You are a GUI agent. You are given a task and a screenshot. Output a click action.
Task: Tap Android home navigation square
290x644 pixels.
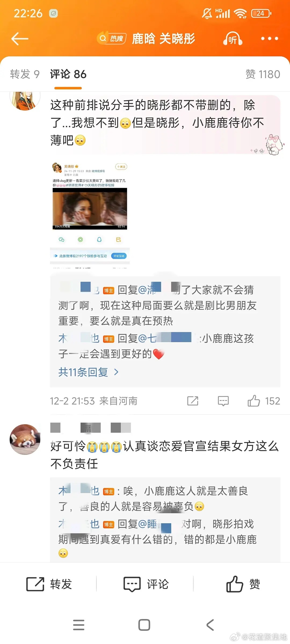pyautogui.click(x=144, y=625)
